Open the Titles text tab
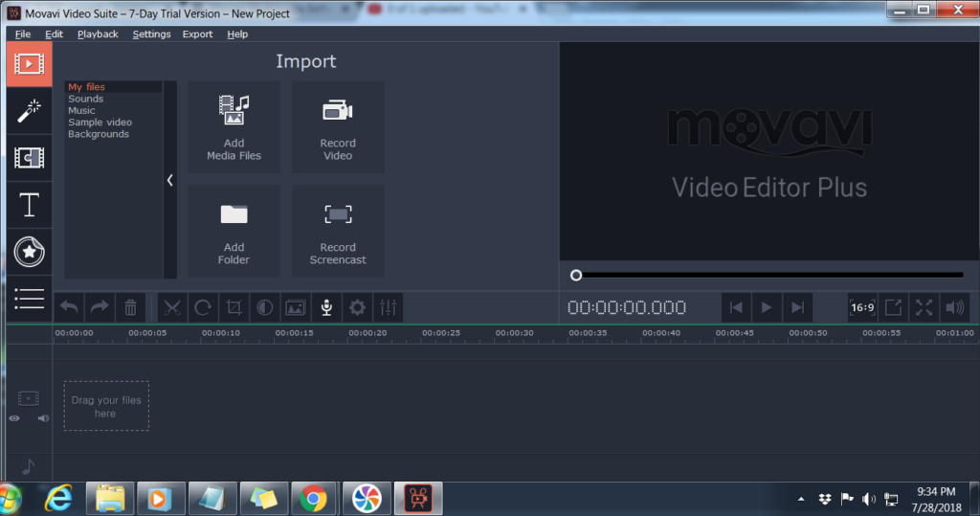Screen dimensions: 980x516 pyautogui.click(x=30, y=205)
